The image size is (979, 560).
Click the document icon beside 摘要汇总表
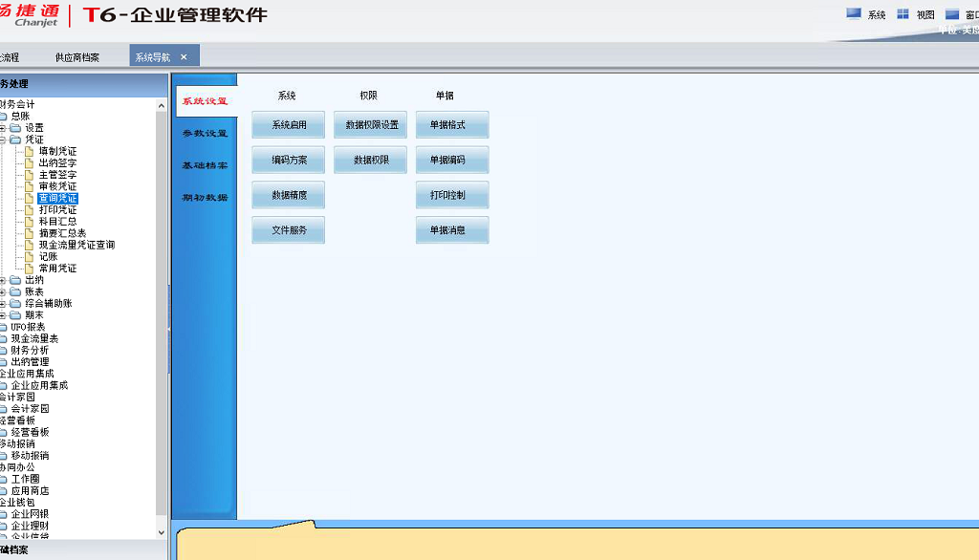pyautogui.click(x=29, y=233)
